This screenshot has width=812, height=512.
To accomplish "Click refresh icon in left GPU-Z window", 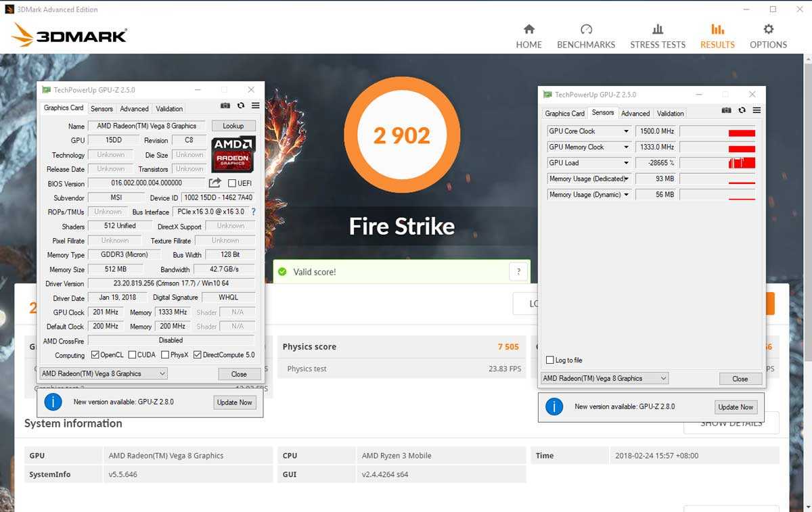I will click(x=241, y=106).
